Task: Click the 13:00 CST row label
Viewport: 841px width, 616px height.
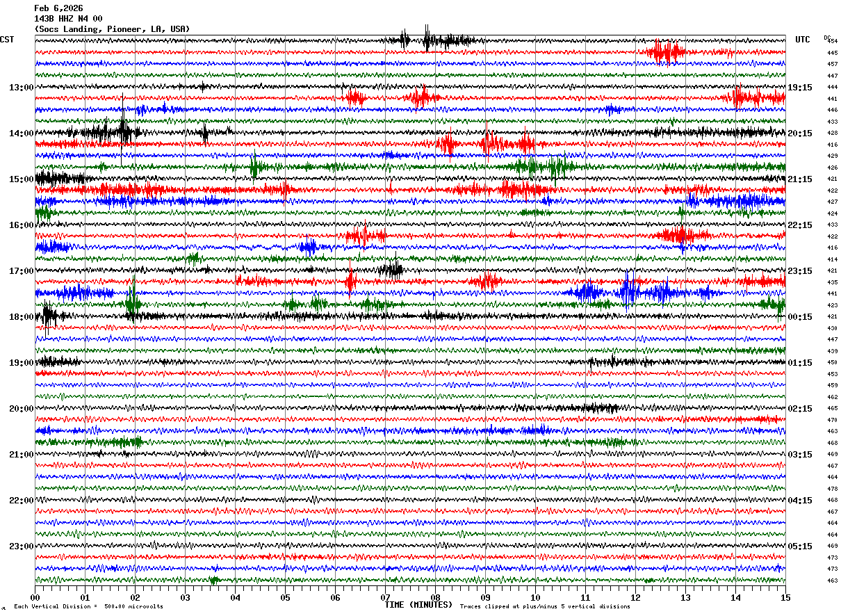Action: (21, 88)
